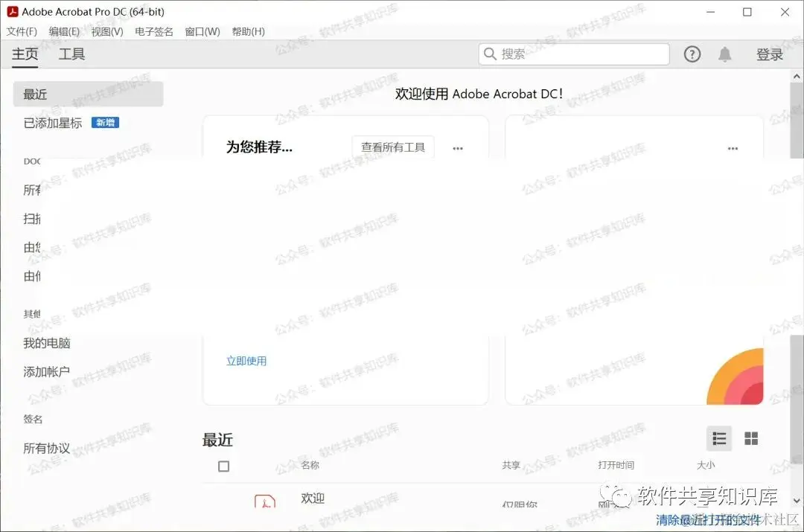The width and height of the screenshot is (804, 532).
Task: Click 清除最近打开的文件 link
Action: point(708,520)
